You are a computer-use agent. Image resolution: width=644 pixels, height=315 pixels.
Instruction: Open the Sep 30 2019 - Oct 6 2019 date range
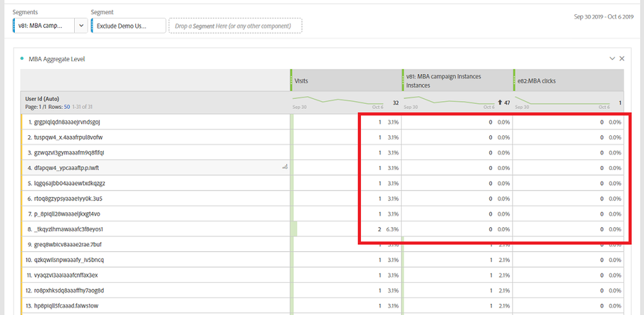pos(604,17)
